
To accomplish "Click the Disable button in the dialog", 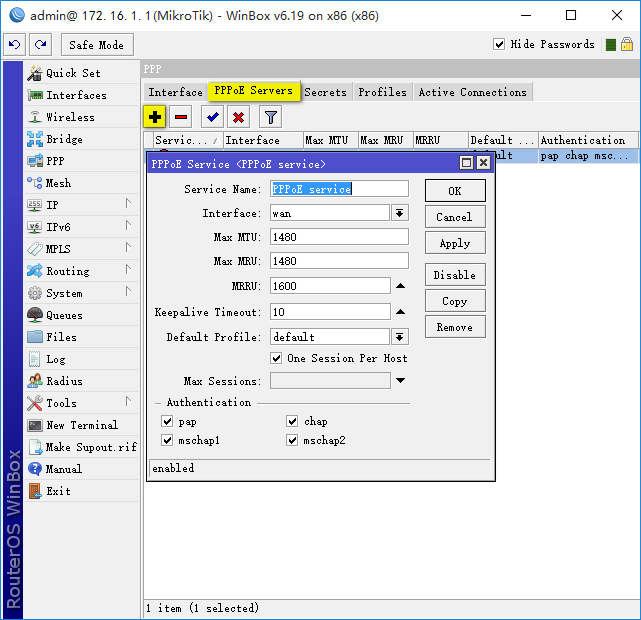I will pos(455,275).
